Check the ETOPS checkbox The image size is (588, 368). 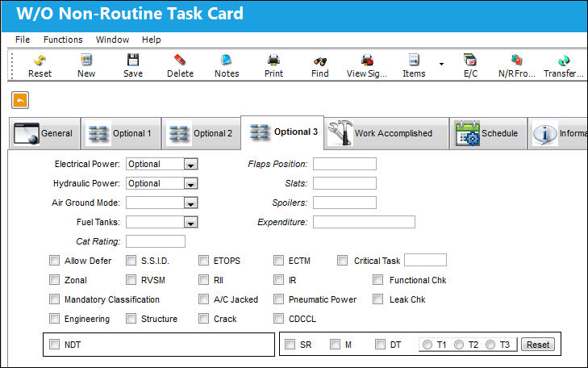[x=203, y=261]
